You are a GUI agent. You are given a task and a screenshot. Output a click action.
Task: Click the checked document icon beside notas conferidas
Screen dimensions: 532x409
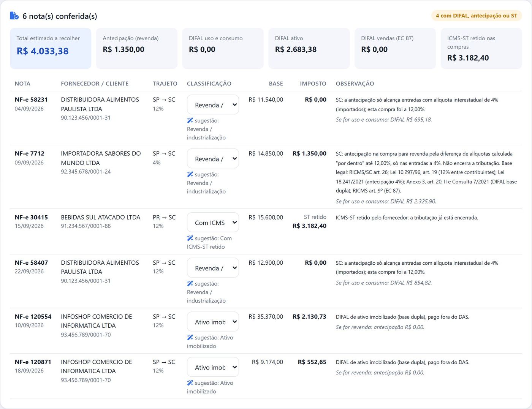(14, 16)
